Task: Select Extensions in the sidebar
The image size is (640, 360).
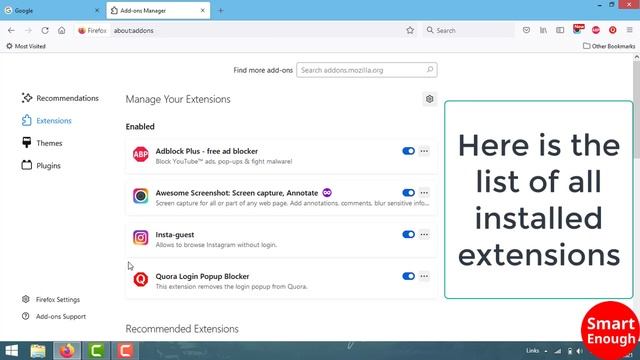Action: 47,120
